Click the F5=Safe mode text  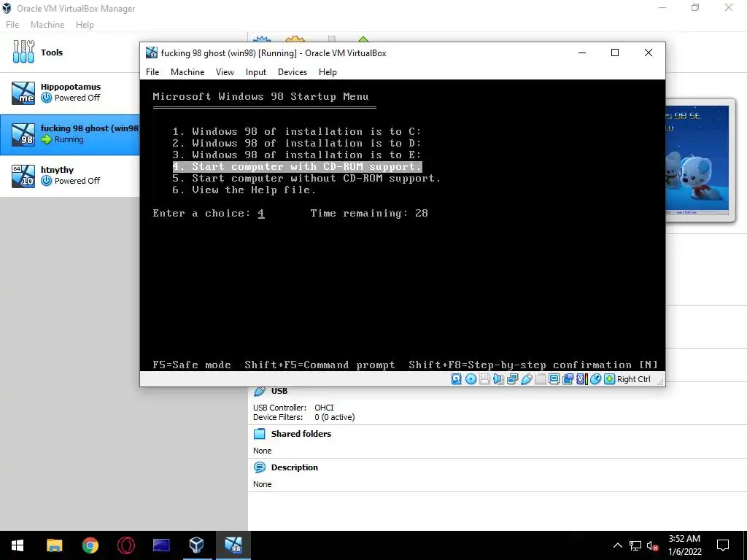click(192, 365)
